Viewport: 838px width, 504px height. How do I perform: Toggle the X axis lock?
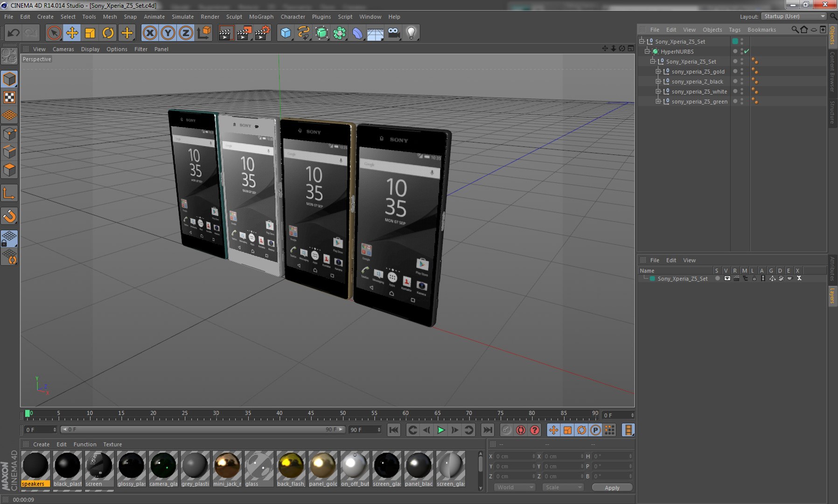click(x=150, y=33)
